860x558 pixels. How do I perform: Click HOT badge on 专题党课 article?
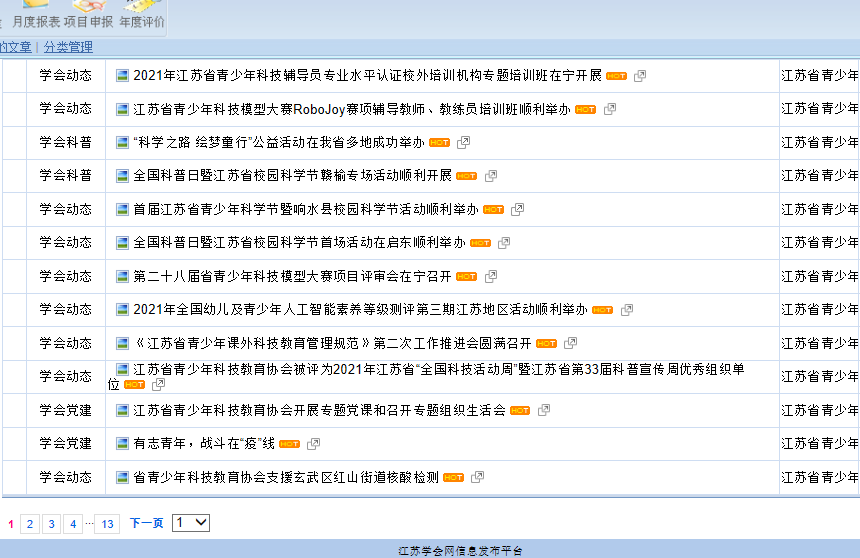tap(520, 410)
